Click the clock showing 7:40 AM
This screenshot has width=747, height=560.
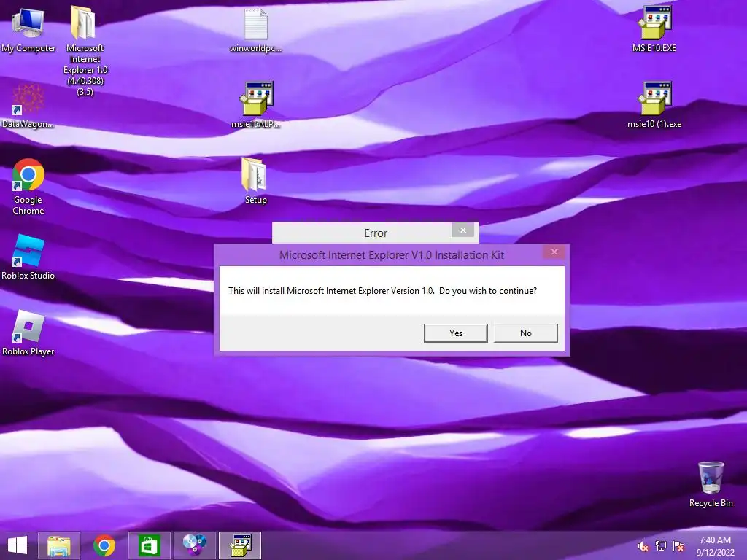(715, 546)
